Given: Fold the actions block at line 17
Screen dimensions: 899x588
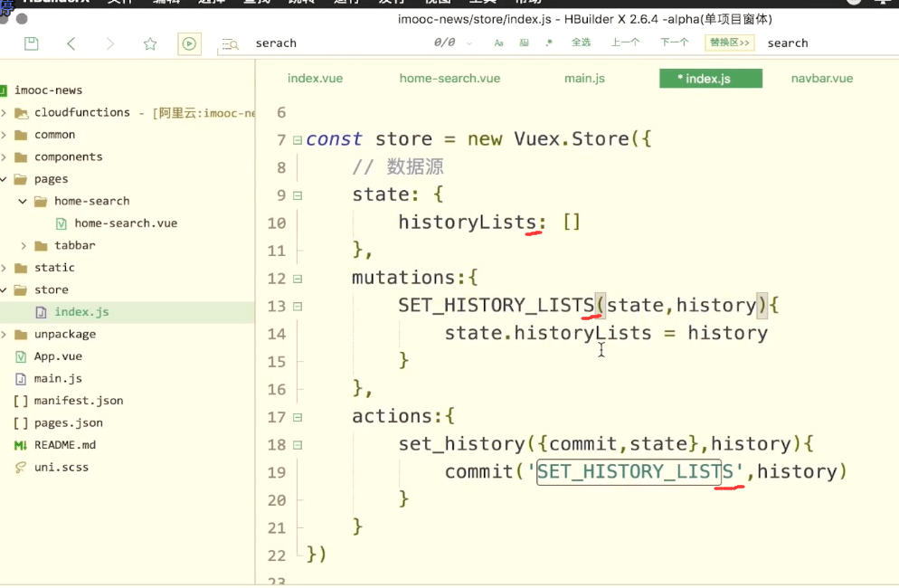Looking at the screenshot, I should (298, 417).
